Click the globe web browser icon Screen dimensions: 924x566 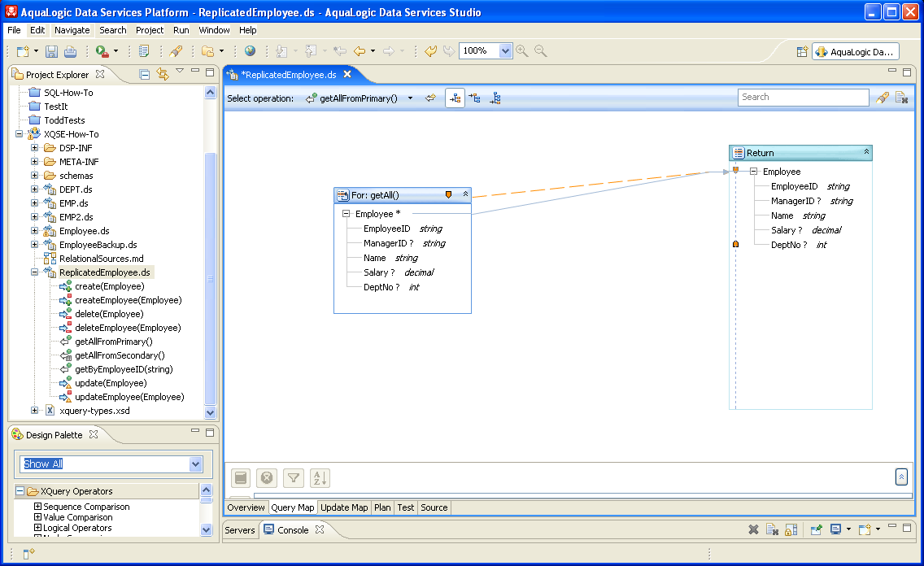click(251, 51)
